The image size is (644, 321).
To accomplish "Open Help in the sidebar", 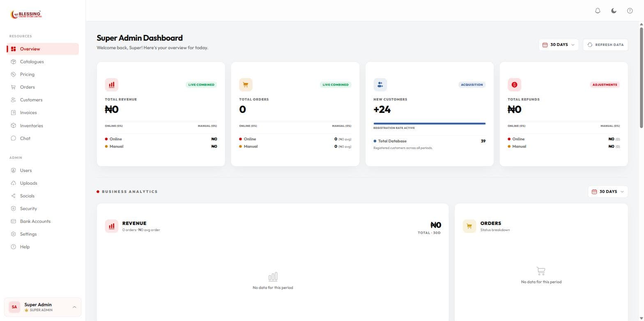I will pos(43,247).
